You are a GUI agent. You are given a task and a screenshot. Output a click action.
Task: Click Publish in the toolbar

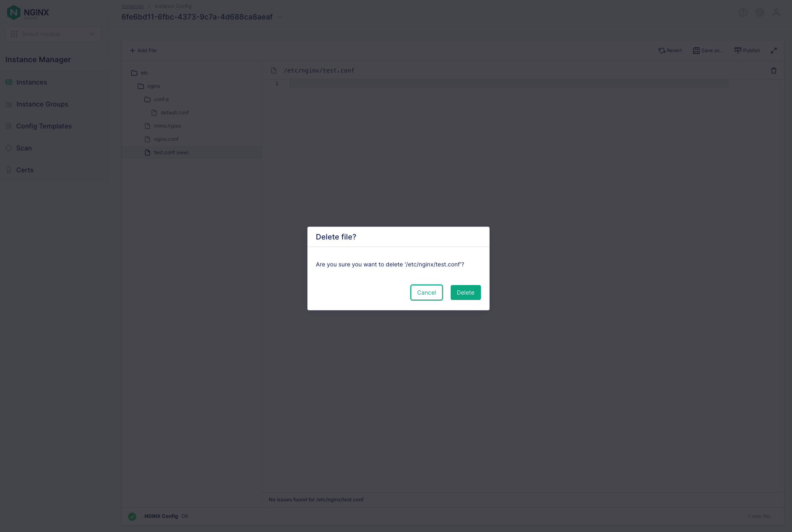pyautogui.click(x=747, y=51)
